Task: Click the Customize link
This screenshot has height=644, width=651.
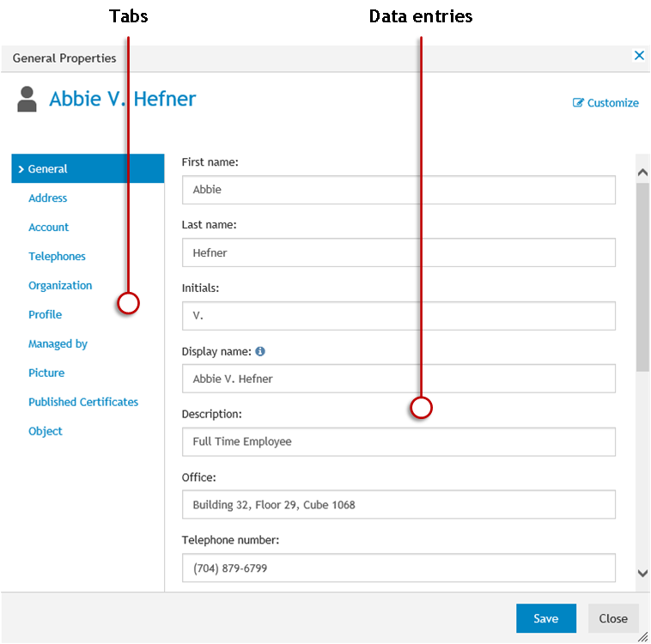Action: point(612,103)
